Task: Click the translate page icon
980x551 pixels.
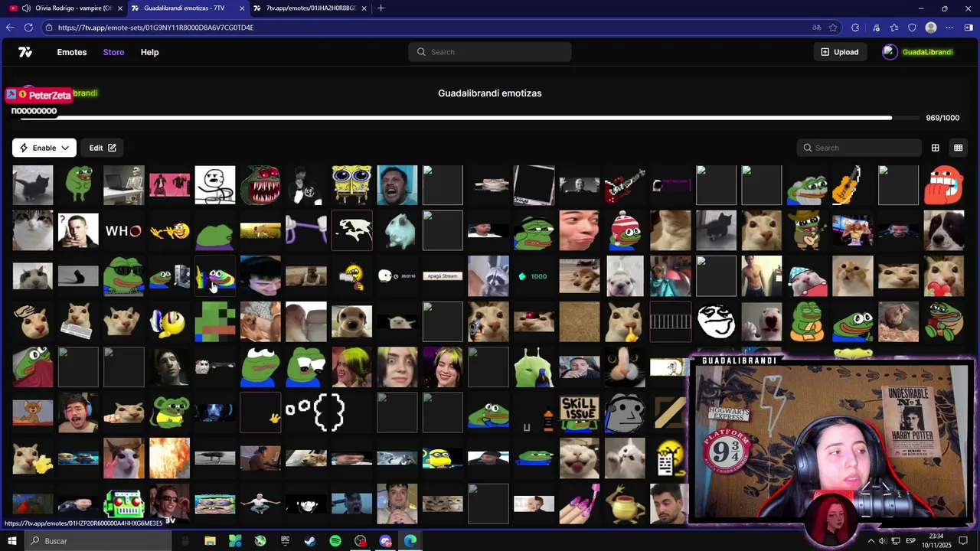Action: coord(816,28)
